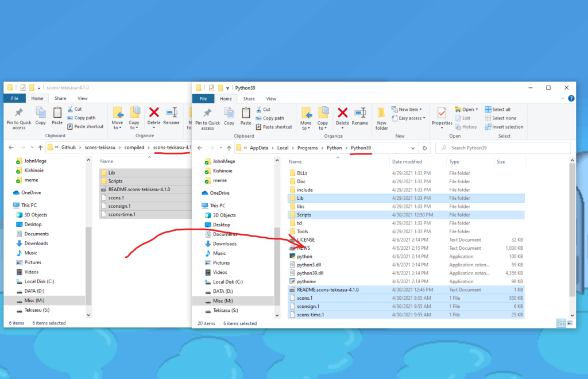The image size is (588, 379).
Task: Click Rename in the scons-tekisasu window ribbon
Action: pos(171,116)
